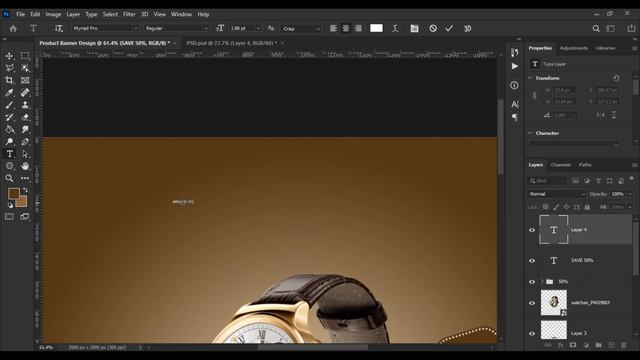640x360 pixels.
Task: Open the File menu
Action: 20,14
